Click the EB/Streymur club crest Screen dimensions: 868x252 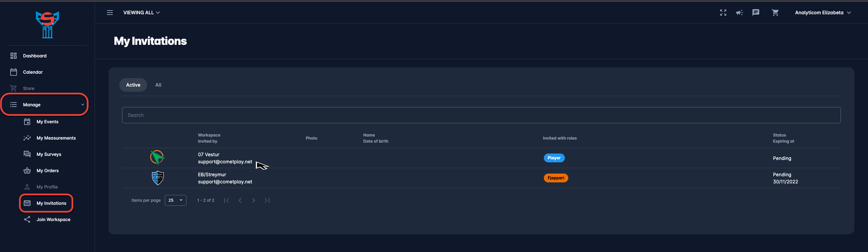pyautogui.click(x=158, y=178)
